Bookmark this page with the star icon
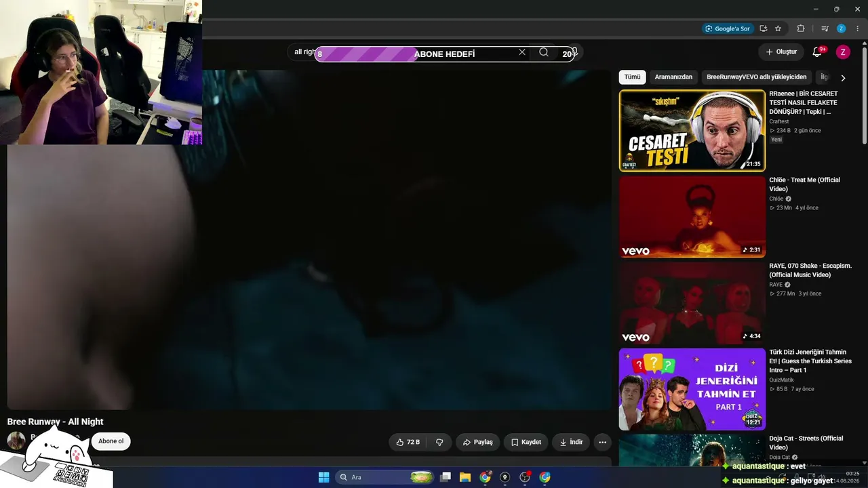868x488 pixels. coord(778,28)
